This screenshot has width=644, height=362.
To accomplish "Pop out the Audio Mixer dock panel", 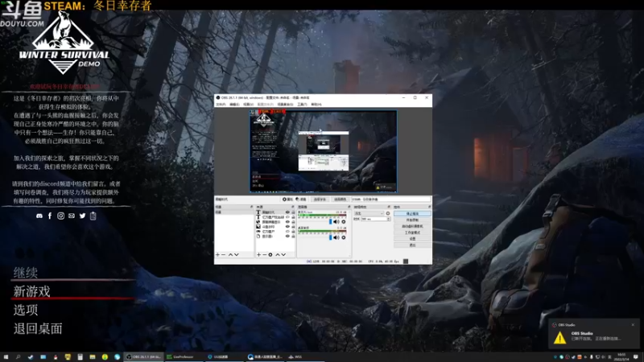I will tap(349, 207).
